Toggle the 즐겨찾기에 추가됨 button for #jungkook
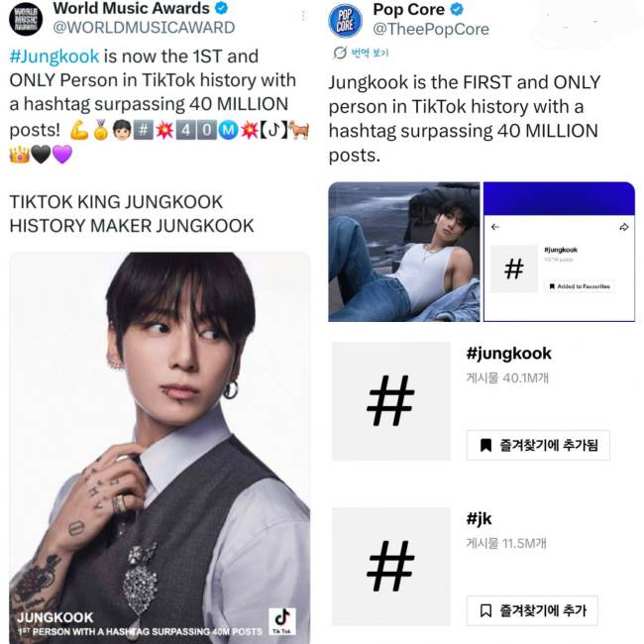The width and height of the screenshot is (644, 644). tap(538, 445)
